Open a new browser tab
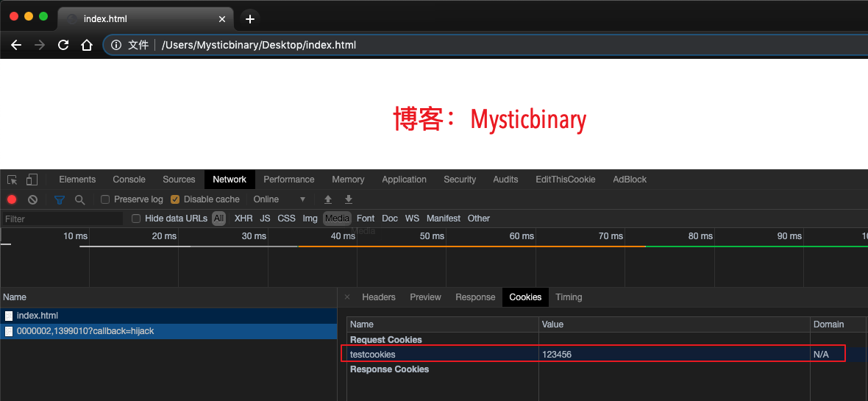This screenshot has height=401, width=868. pos(250,19)
